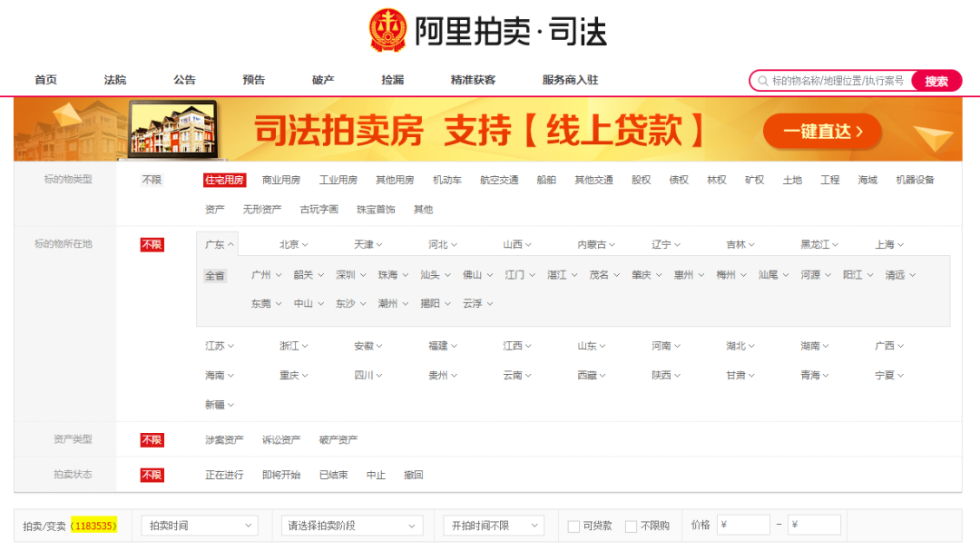Click the maximum price input field
This screenshot has width=980, height=551.
[x=814, y=525]
